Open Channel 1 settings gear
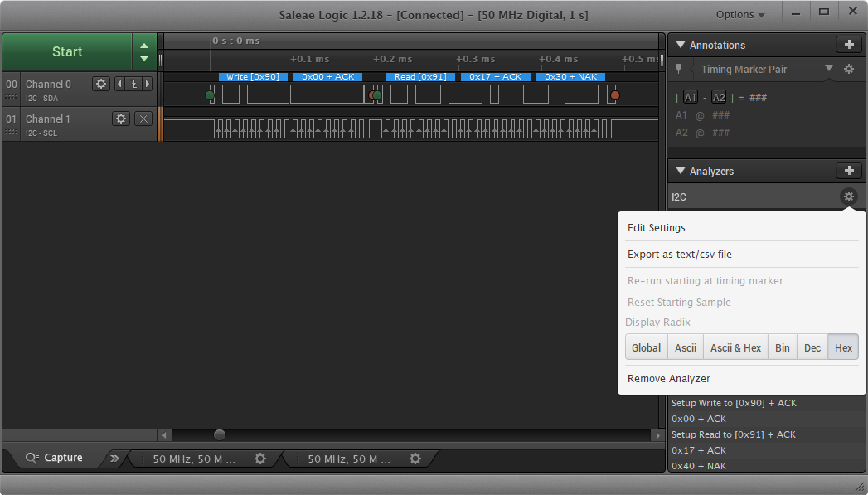The height and width of the screenshot is (495, 868). click(x=121, y=119)
